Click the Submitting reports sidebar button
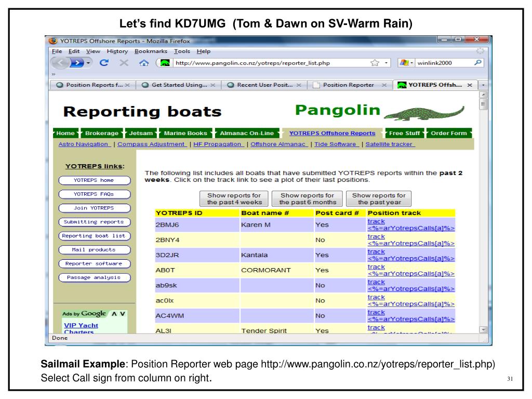 pyautogui.click(x=95, y=222)
